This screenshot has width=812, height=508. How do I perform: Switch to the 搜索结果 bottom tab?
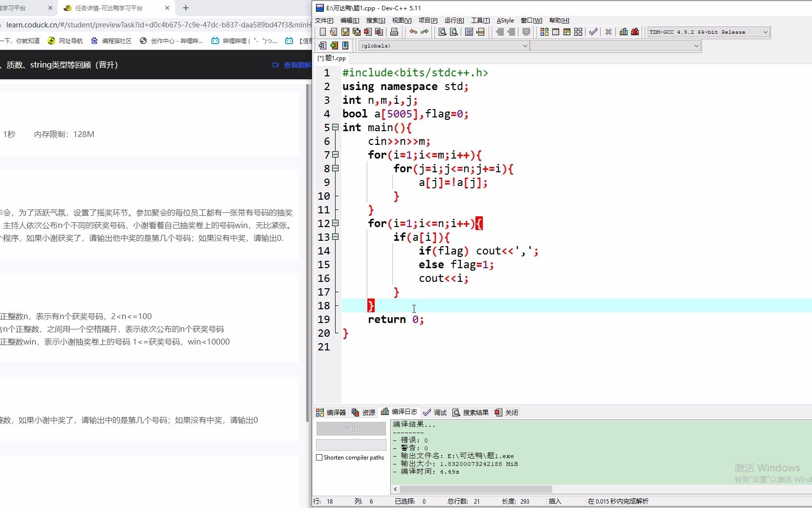[x=471, y=413]
